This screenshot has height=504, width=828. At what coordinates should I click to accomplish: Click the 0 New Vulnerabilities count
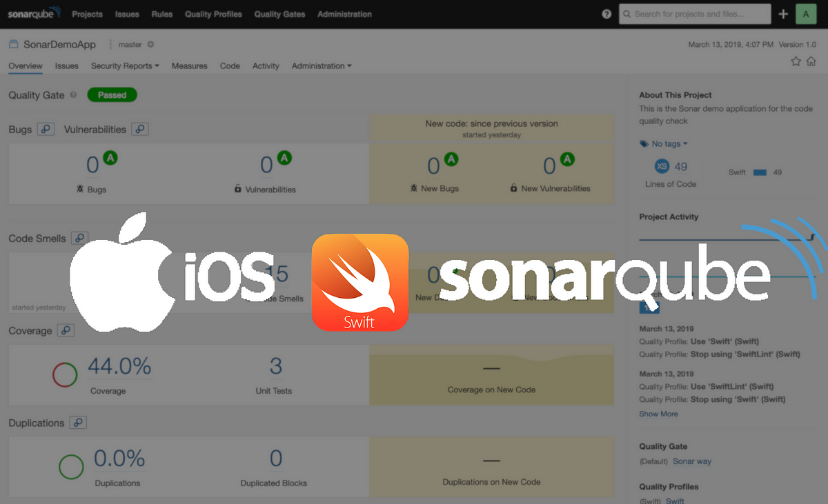tap(549, 166)
